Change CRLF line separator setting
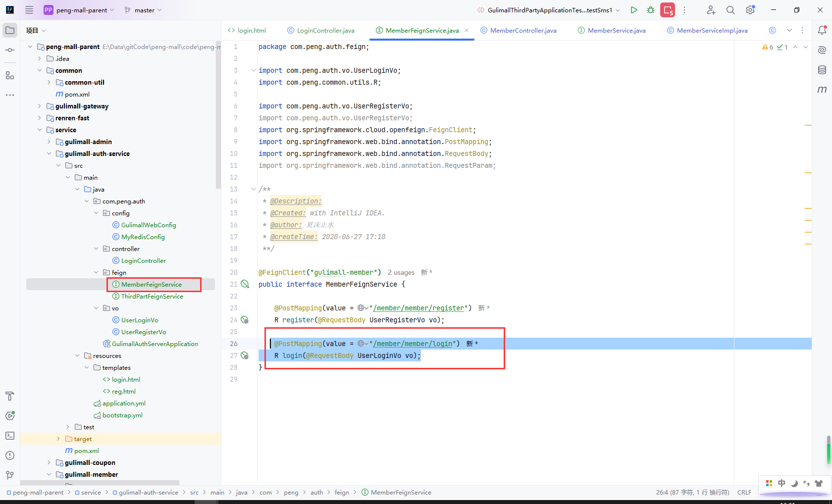The image size is (832, 504). (744, 493)
